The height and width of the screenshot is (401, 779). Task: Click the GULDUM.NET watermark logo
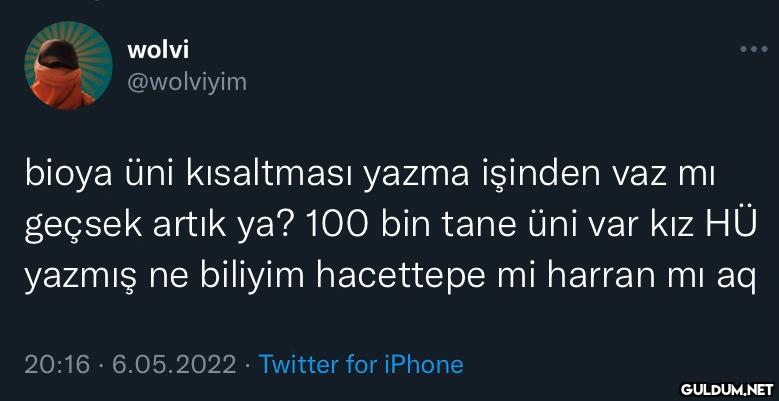(x=727, y=388)
